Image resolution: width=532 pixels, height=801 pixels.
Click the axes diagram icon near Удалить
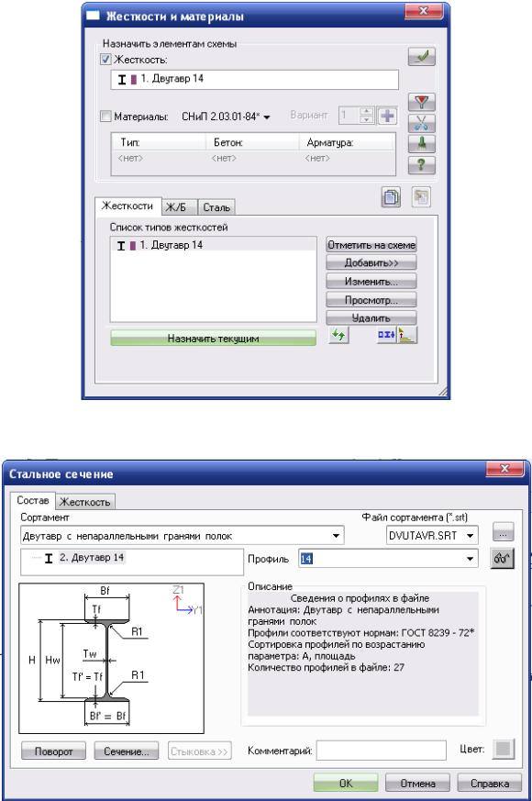407,335
